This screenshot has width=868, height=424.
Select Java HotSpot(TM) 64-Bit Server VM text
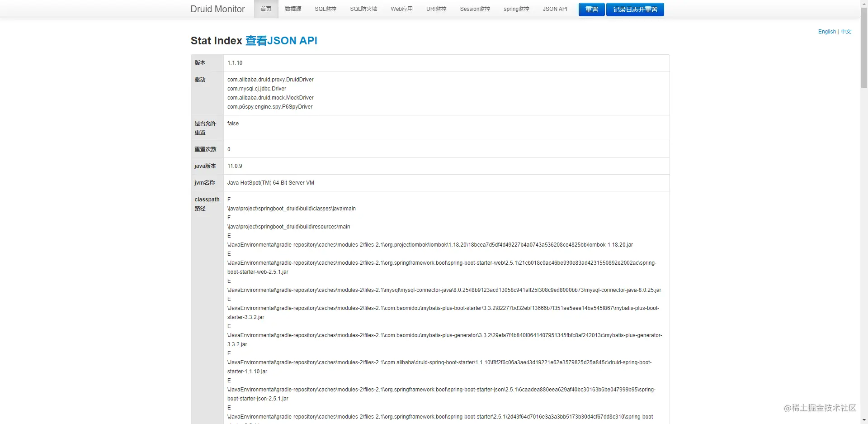tap(271, 183)
